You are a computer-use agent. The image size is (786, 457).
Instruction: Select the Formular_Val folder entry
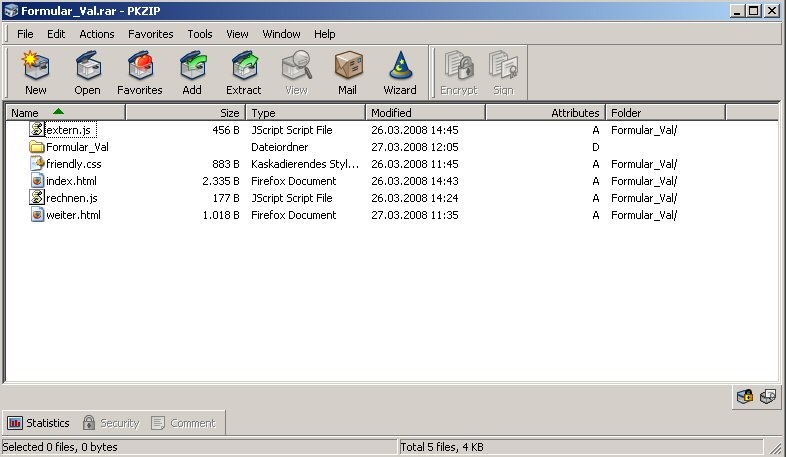pos(77,147)
